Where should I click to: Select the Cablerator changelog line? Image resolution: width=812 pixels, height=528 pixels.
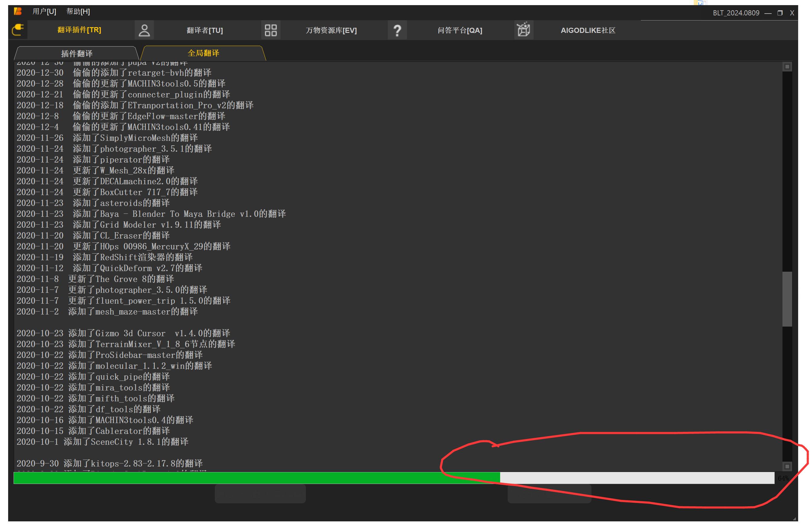tap(93, 431)
